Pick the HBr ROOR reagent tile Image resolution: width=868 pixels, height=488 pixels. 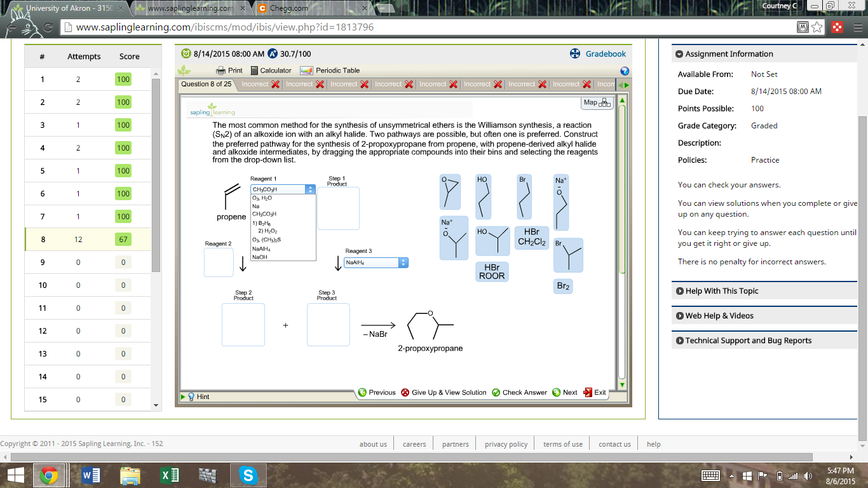(492, 272)
